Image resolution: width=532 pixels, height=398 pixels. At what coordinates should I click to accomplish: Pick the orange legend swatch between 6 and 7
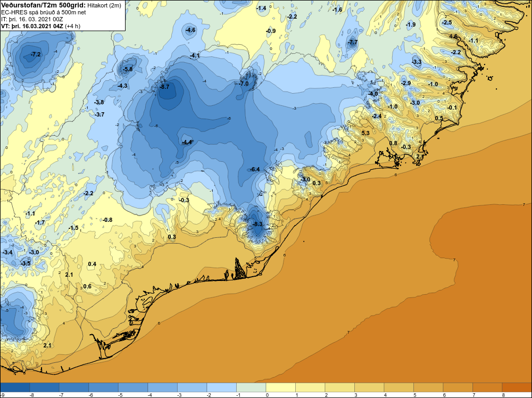458,387
